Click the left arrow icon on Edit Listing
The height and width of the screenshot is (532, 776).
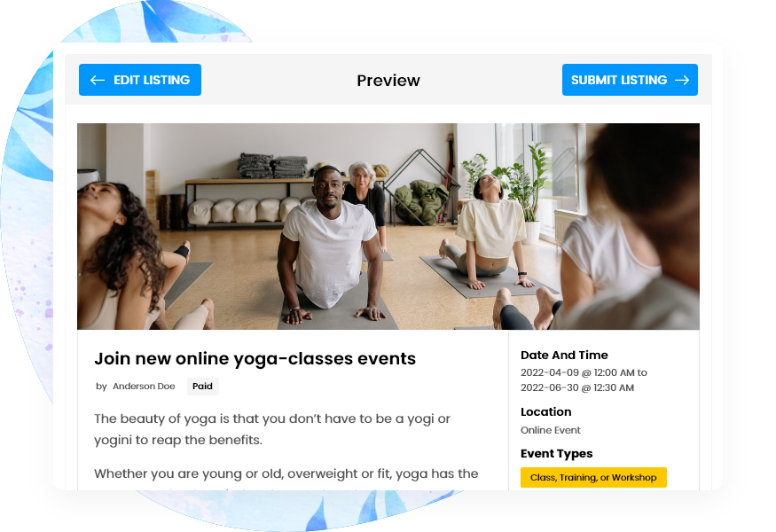[x=98, y=80]
